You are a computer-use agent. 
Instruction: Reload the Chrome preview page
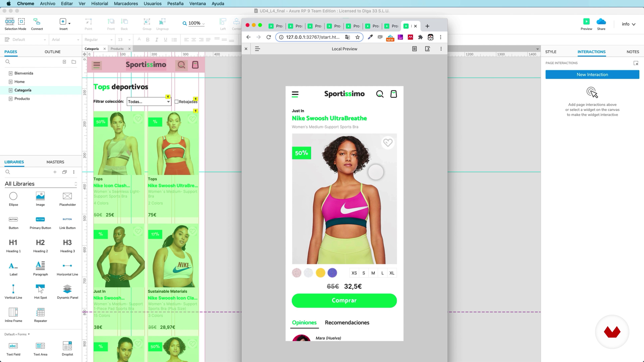click(x=269, y=37)
